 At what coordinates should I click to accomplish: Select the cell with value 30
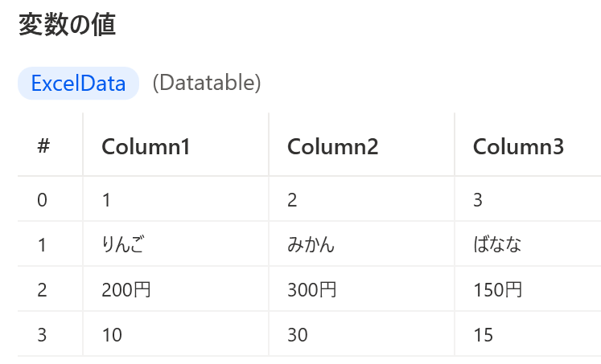361,334
